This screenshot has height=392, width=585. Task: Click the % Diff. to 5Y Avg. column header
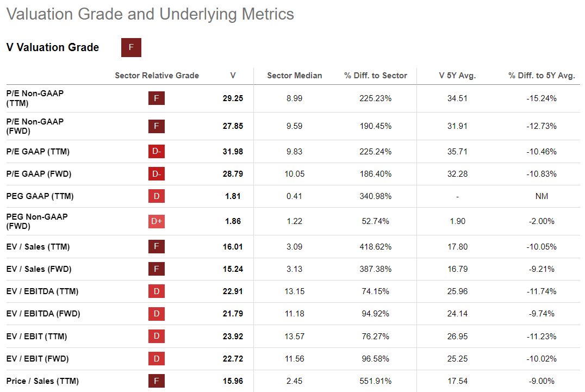(542, 76)
